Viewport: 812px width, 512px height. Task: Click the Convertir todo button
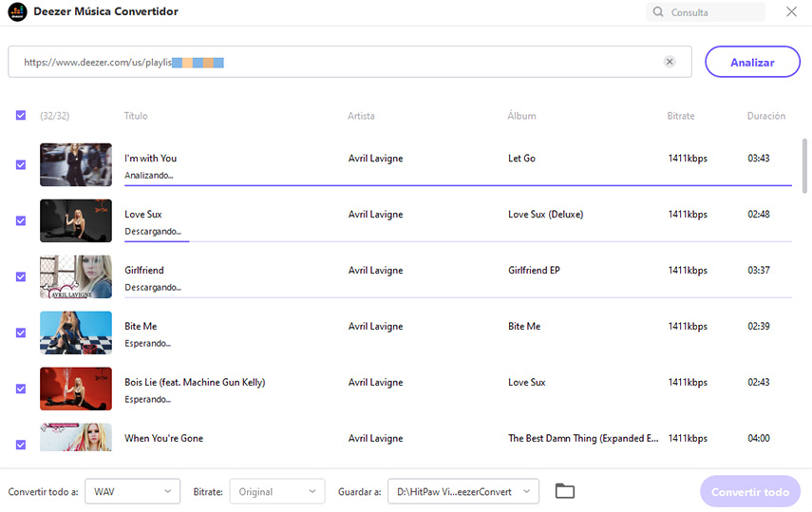click(750, 491)
